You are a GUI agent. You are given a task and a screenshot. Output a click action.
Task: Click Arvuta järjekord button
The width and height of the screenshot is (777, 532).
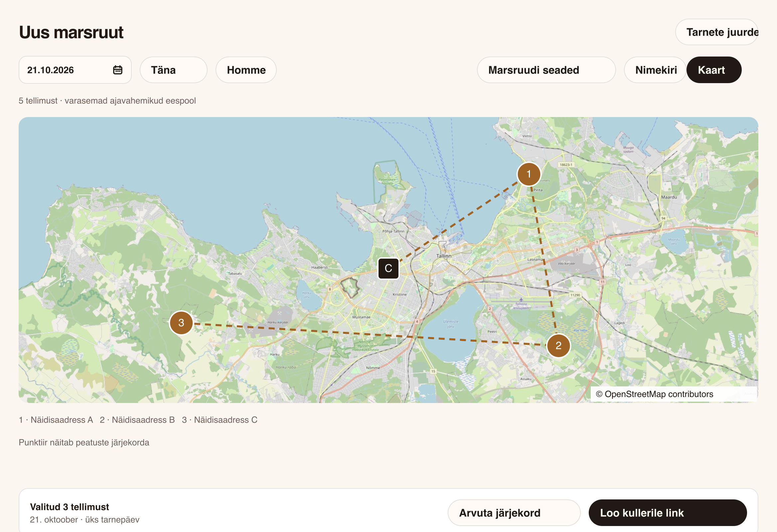[x=514, y=513]
